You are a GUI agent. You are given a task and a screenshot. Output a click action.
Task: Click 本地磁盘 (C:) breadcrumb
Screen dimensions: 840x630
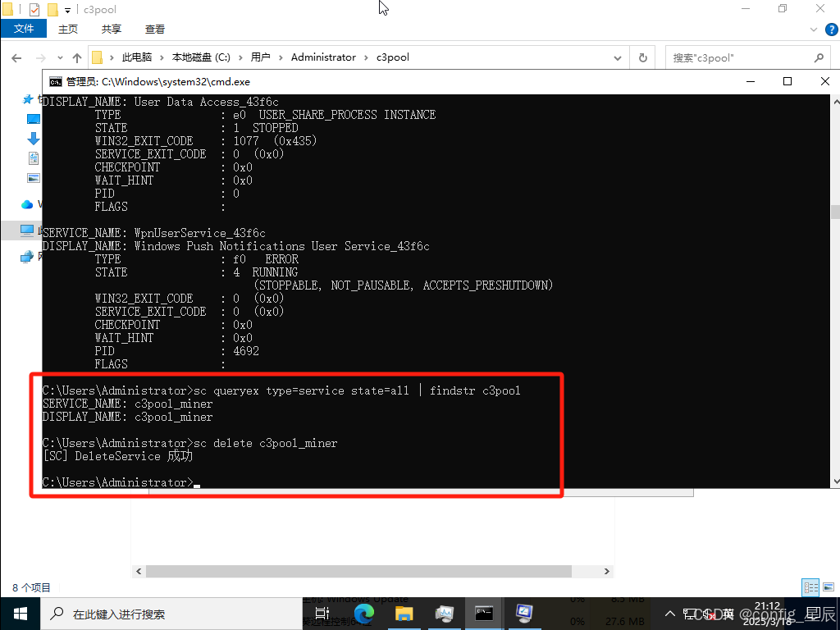pyautogui.click(x=201, y=57)
